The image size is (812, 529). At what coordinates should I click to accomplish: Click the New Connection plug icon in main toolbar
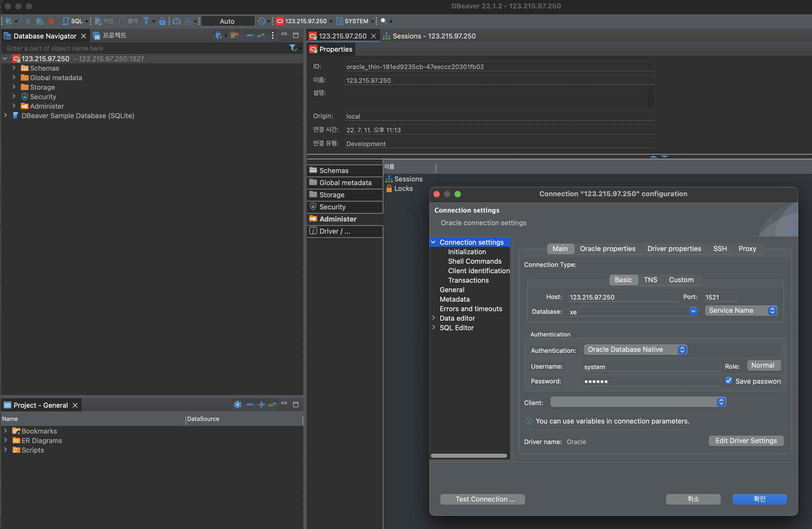point(9,21)
